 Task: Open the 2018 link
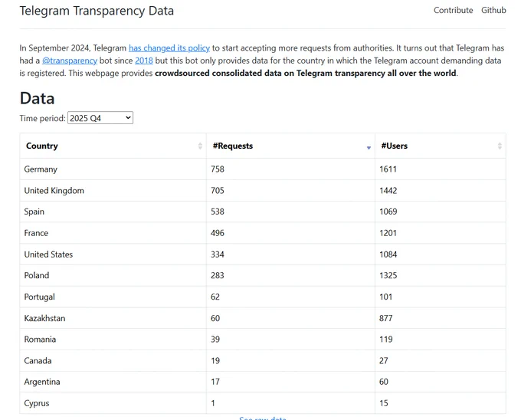[x=144, y=61]
